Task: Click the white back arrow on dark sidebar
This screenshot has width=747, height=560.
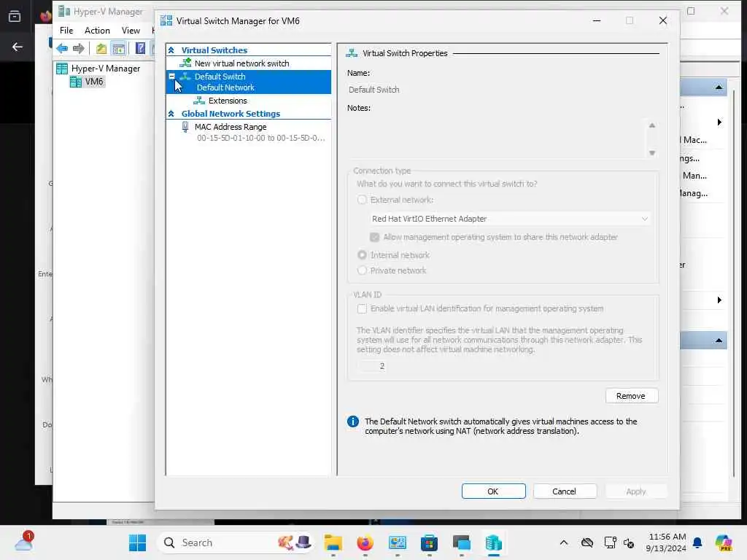Action: [18, 47]
